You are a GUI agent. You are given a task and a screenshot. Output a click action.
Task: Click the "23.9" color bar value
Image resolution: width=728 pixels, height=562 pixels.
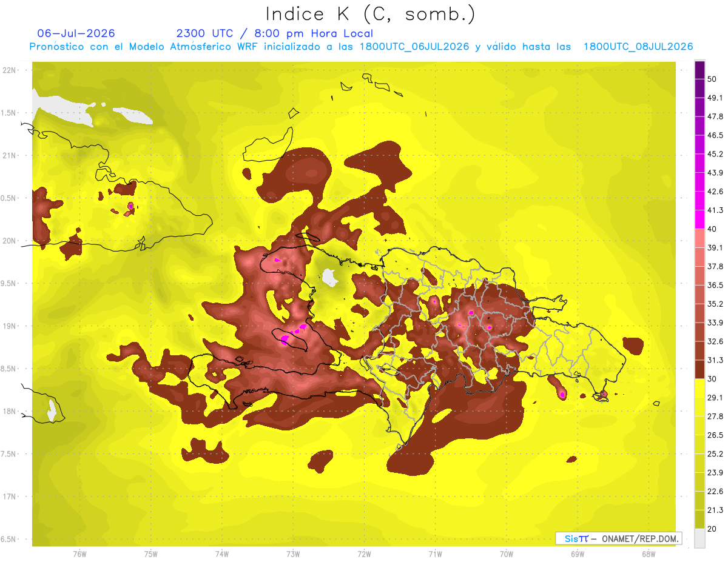(715, 472)
